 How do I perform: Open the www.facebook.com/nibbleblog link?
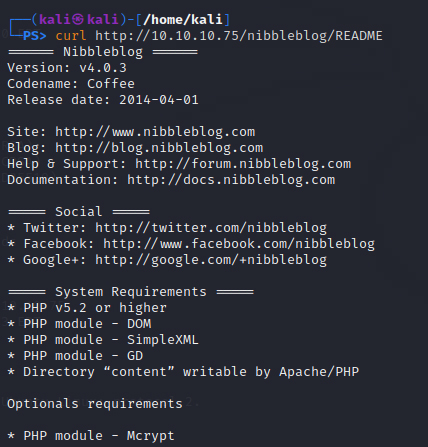(239, 244)
